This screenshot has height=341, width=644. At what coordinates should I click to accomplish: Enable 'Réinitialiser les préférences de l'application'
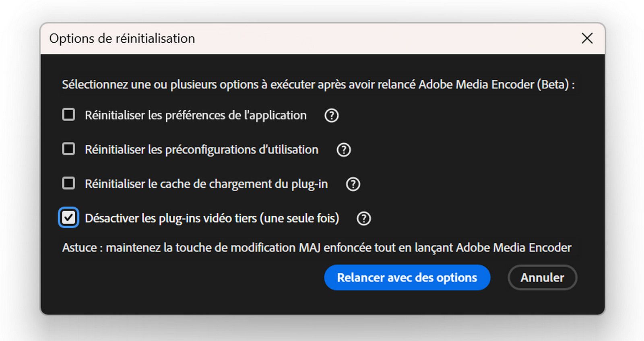(x=68, y=115)
